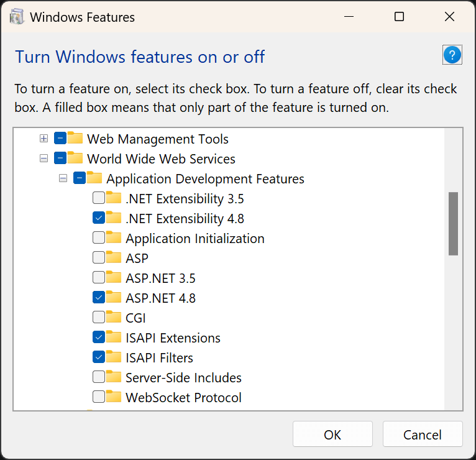The height and width of the screenshot is (460, 476).
Task: Click the .NET Extensibility 3.5 folder icon
Action: (x=114, y=197)
